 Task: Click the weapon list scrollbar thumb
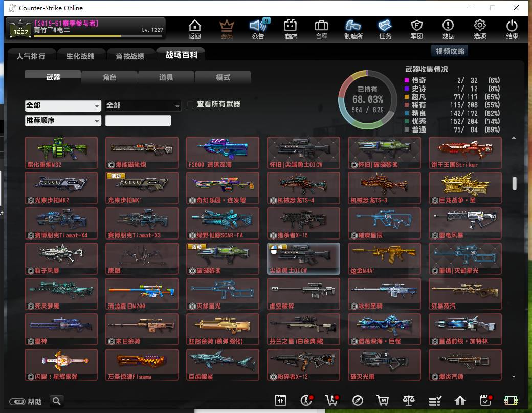point(515,183)
